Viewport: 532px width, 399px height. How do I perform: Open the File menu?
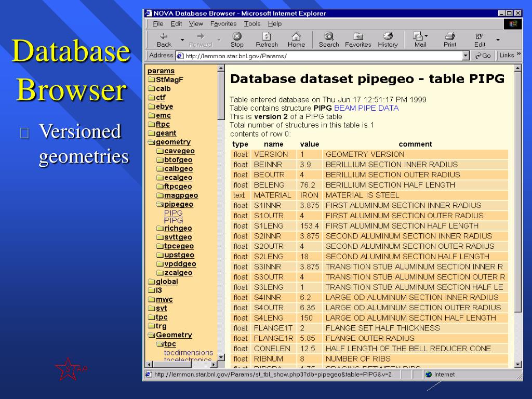(158, 24)
